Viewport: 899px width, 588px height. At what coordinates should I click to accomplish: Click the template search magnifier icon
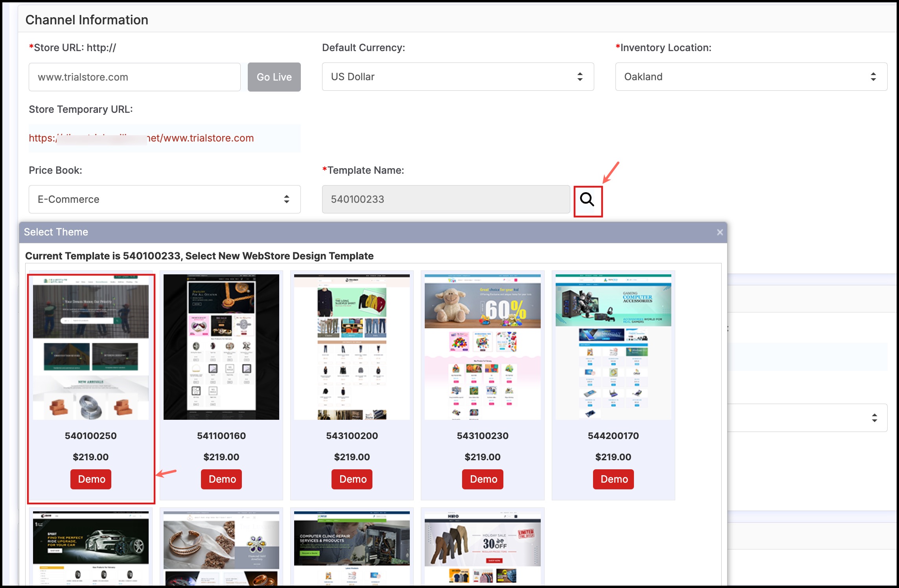(588, 200)
